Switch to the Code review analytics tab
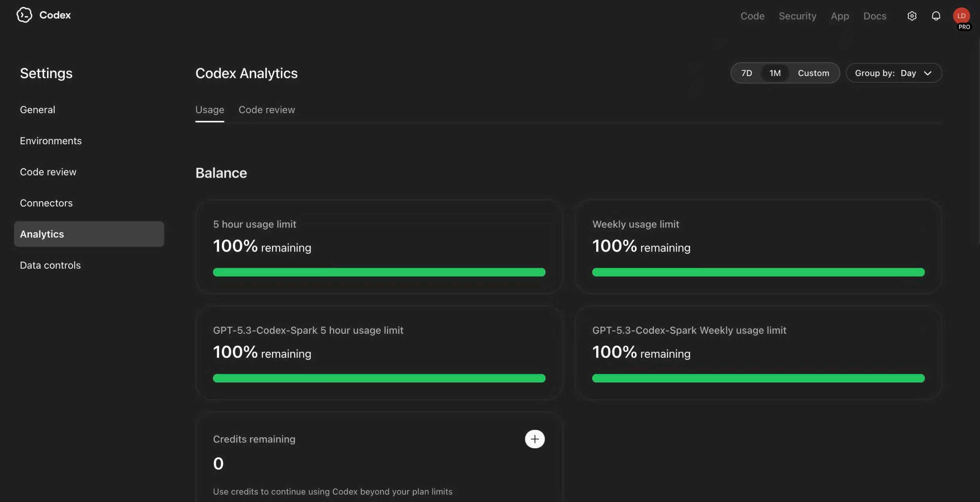 coord(266,110)
